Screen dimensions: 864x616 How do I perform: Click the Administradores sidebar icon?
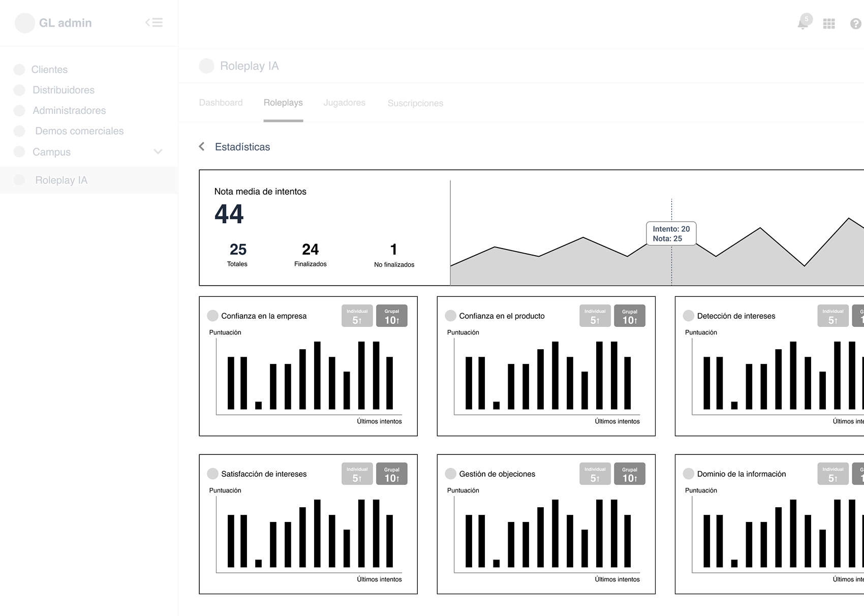[19, 110]
